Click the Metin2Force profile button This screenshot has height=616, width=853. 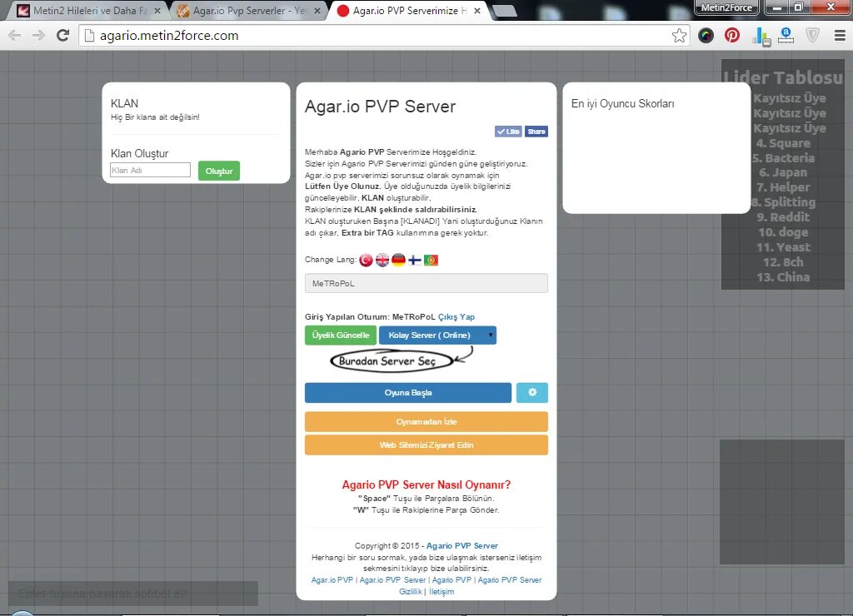point(726,7)
